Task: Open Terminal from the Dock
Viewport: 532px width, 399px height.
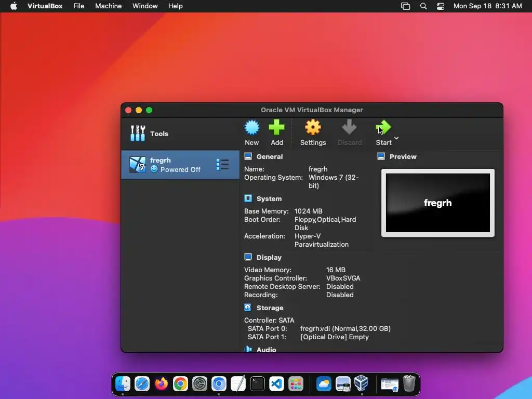Action: tap(257, 384)
